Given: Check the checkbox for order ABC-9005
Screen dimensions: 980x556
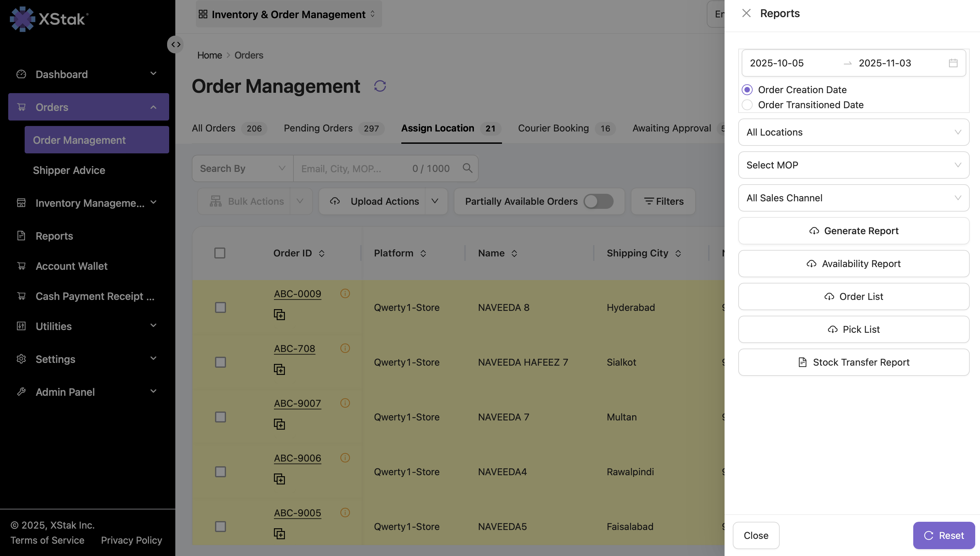Looking at the screenshot, I should pos(221,527).
